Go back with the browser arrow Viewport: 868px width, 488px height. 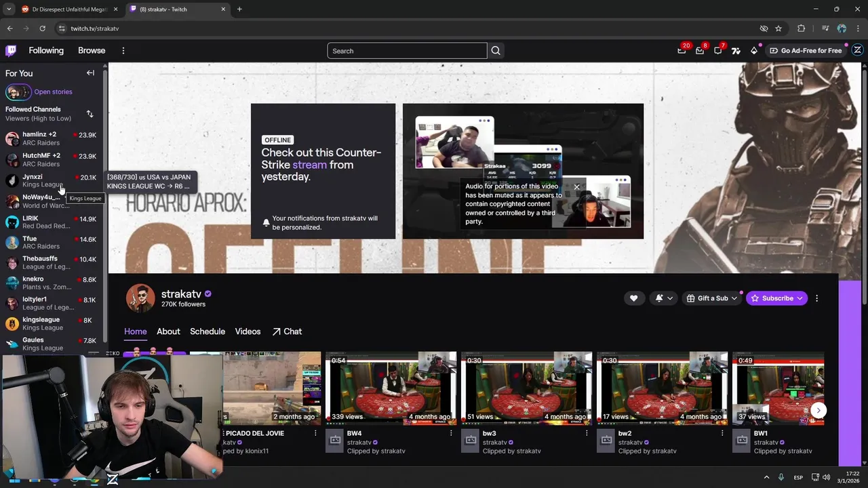click(x=9, y=28)
